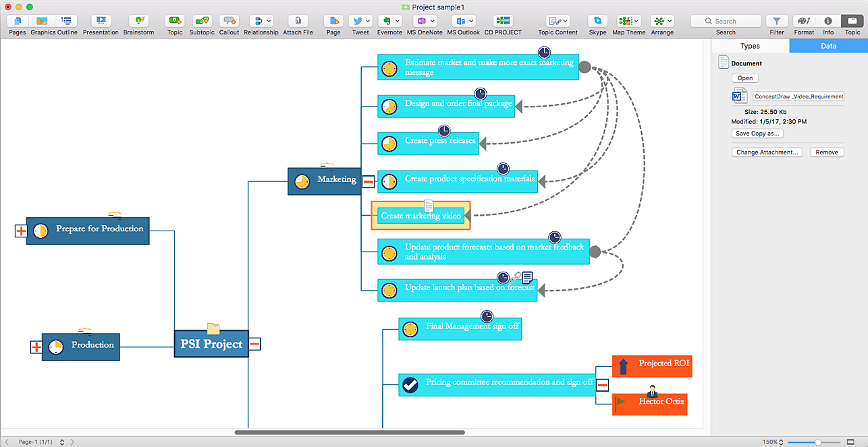The image size is (868, 447).
Task: Switch to the Types tab
Action: 750,46
